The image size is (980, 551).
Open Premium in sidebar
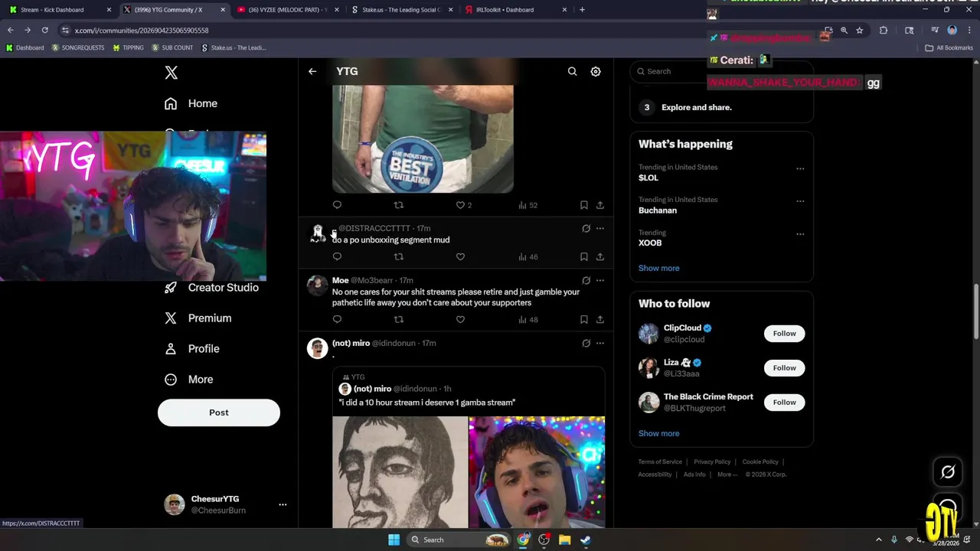click(198, 318)
